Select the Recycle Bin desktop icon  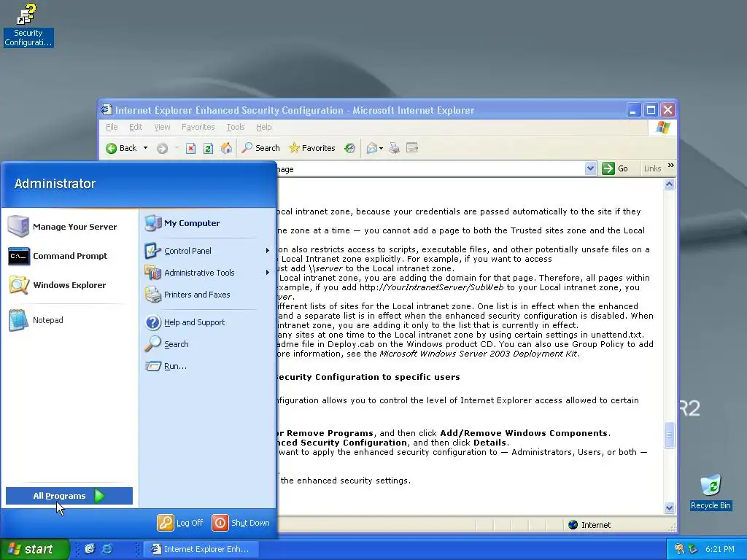tap(711, 492)
